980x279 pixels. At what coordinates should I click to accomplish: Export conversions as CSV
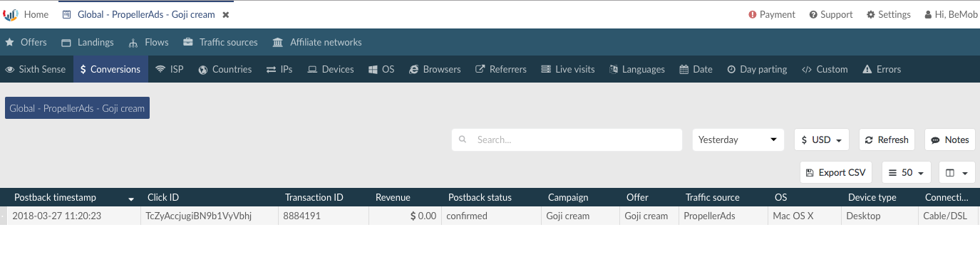click(x=836, y=172)
